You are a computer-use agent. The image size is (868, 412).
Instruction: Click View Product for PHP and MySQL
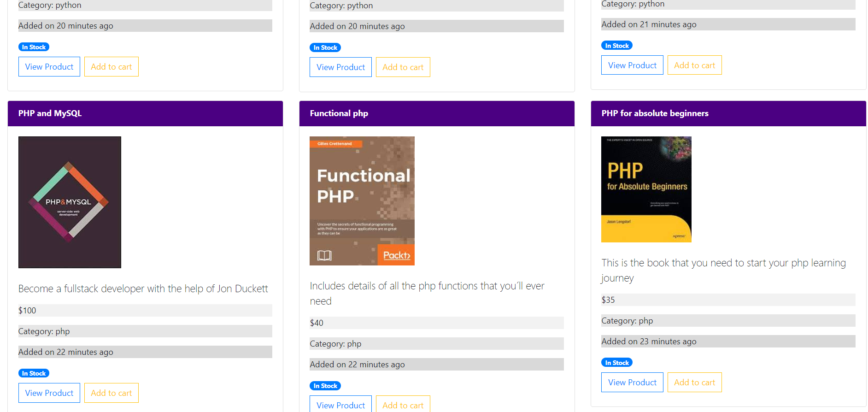(49, 393)
